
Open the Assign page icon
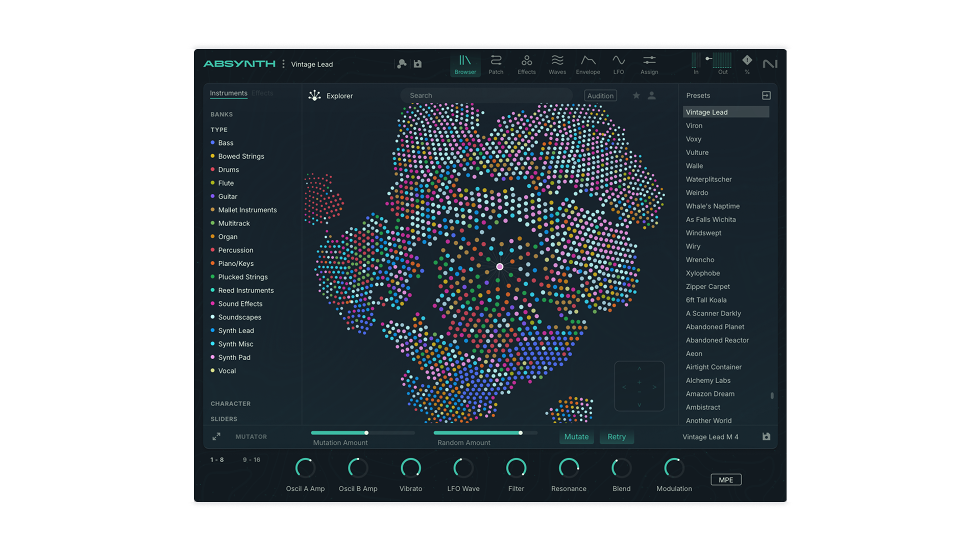(649, 64)
